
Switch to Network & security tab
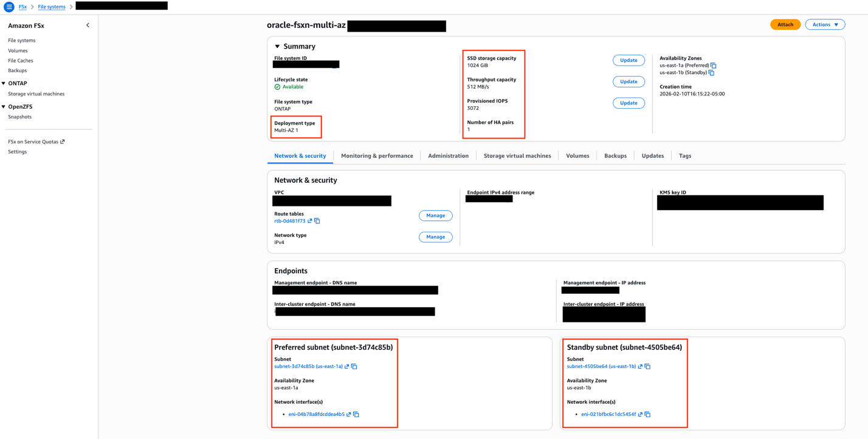(300, 156)
